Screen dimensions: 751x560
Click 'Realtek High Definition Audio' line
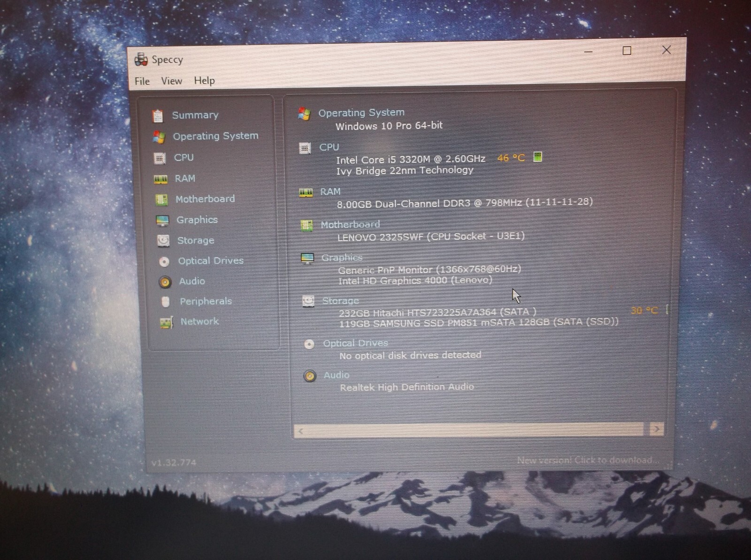(407, 387)
